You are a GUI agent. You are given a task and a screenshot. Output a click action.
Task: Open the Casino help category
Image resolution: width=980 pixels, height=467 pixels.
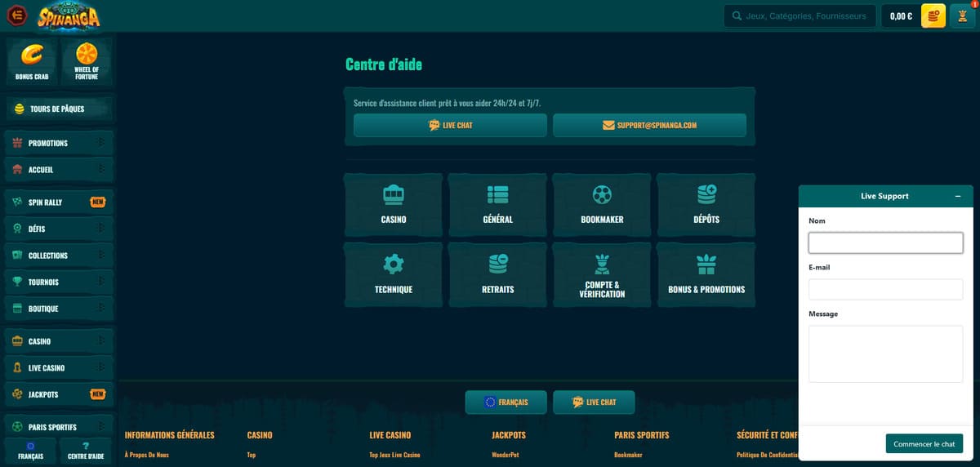click(394, 205)
